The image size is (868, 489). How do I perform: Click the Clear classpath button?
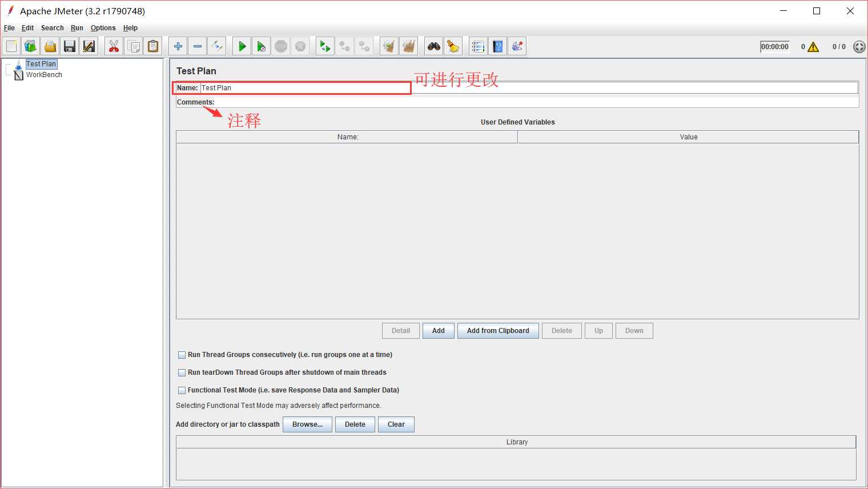point(396,424)
